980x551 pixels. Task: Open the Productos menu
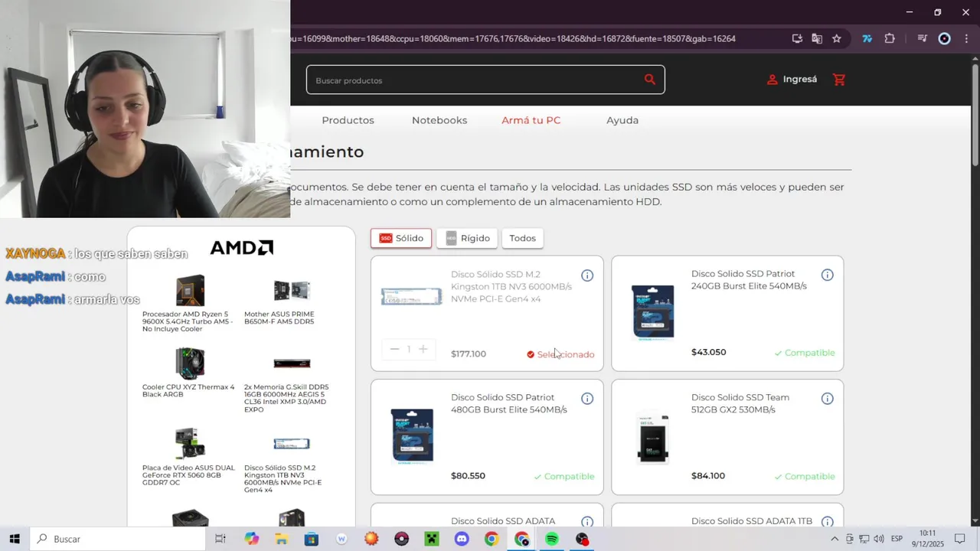348,120
